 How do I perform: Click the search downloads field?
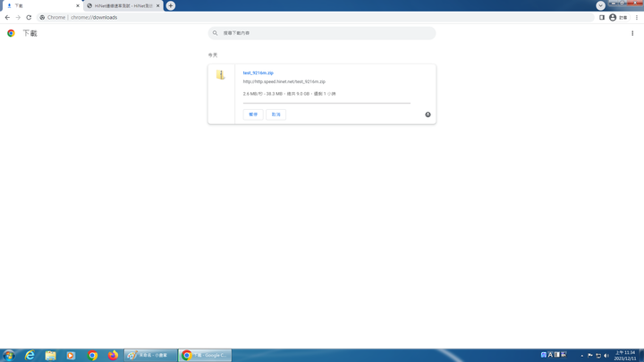coord(322,33)
